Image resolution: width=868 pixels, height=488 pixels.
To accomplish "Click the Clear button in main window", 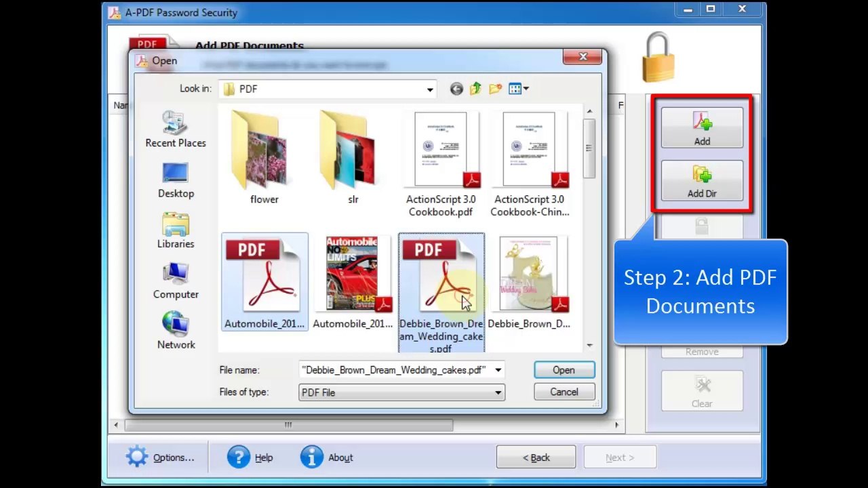I will click(702, 391).
